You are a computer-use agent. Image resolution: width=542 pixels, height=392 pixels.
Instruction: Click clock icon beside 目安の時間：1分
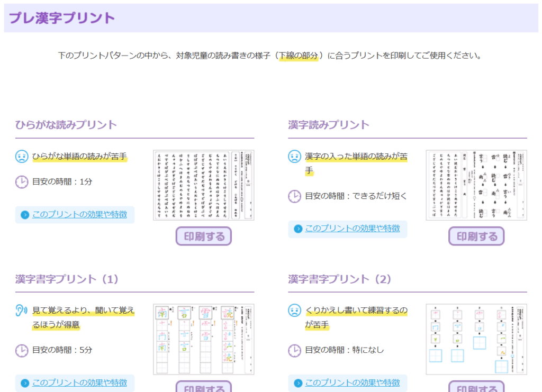(x=22, y=182)
